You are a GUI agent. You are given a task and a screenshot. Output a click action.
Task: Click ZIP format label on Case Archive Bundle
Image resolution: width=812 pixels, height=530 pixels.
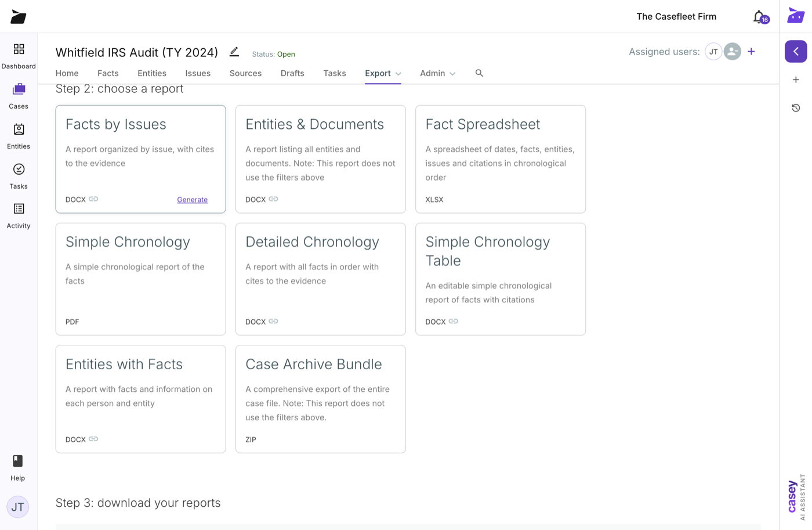pyautogui.click(x=251, y=439)
